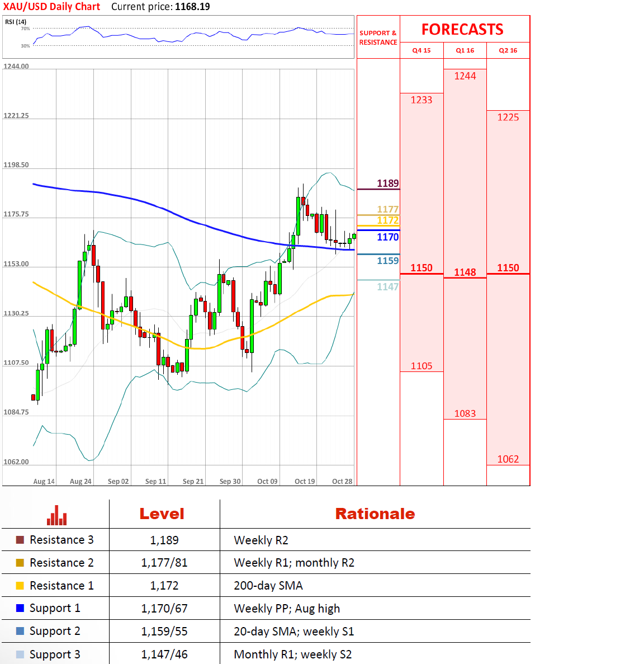Click the Level column header
644x664 pixels.
pyautogui.click(x=162, y=514)
